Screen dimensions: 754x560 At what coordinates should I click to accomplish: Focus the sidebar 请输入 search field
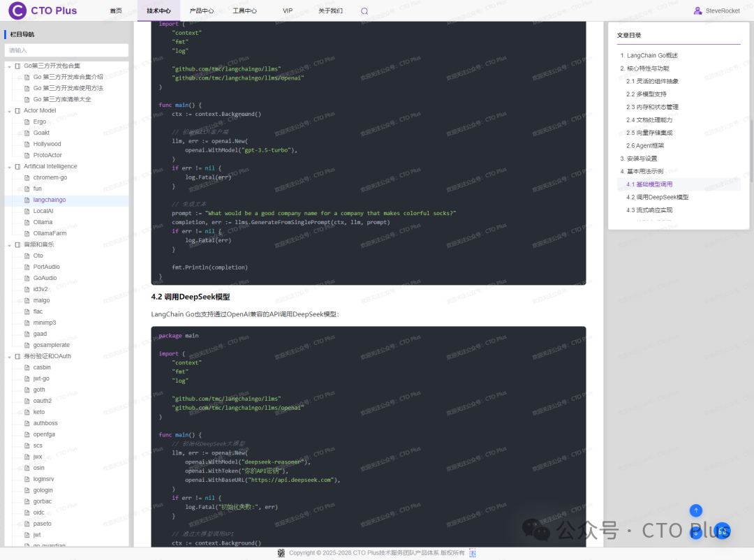click(66, 50)
